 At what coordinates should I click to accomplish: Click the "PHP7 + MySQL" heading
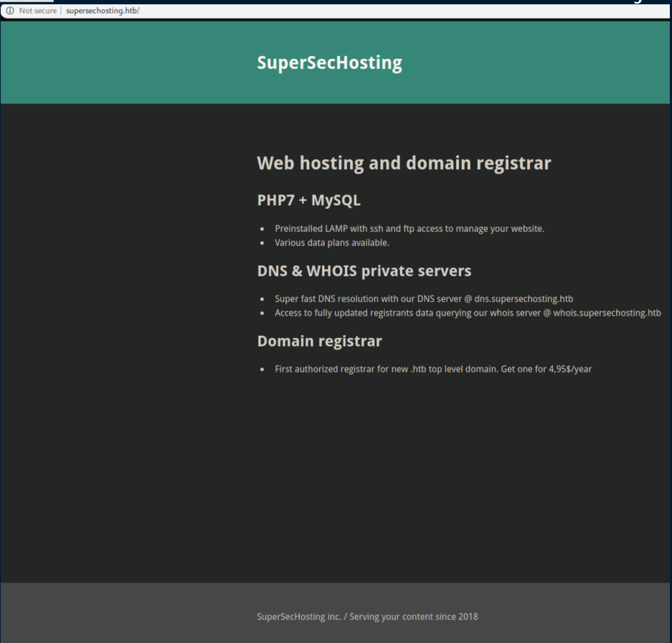pos(308,200)
